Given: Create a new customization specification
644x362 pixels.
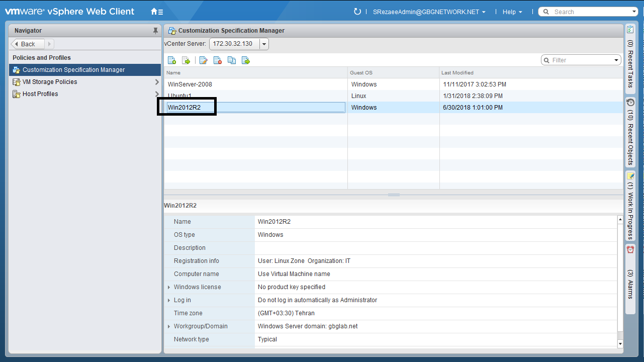Looking at the screenshot, I should pos(172,60).
